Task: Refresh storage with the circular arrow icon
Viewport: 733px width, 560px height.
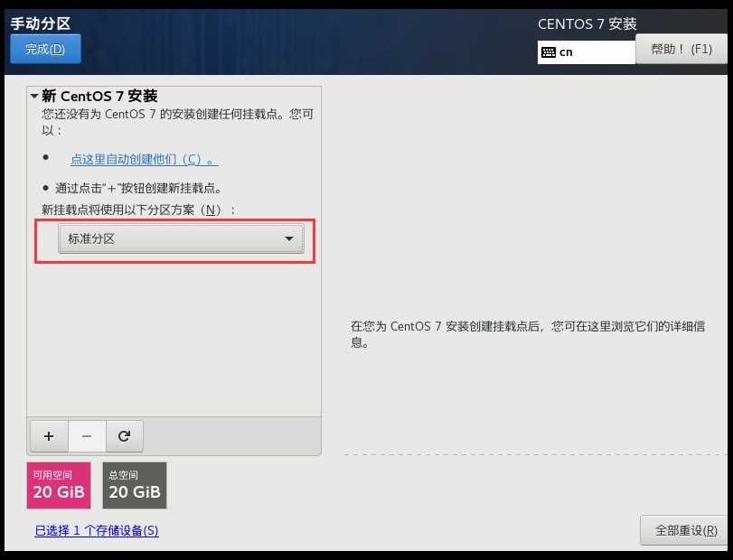Action: coord(125,435)
